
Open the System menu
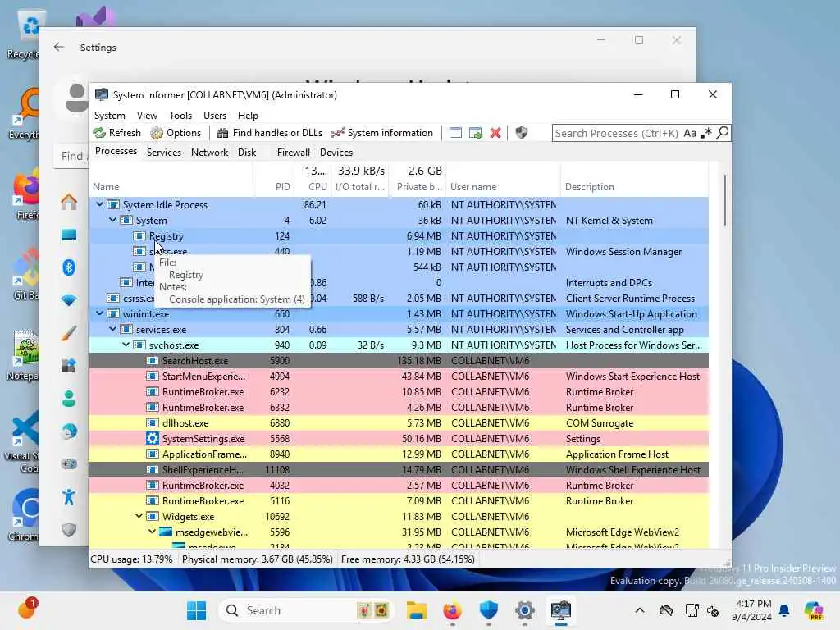point(110,115)
